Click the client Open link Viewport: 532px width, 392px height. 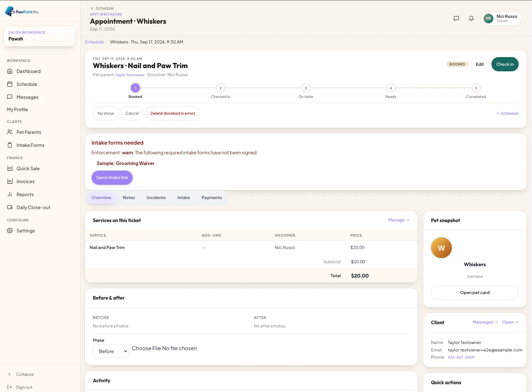(x=510, y=322)
